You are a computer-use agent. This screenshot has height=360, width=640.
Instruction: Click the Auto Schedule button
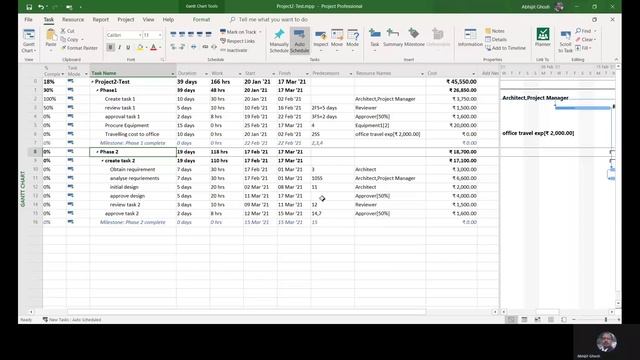coord(300,40)
